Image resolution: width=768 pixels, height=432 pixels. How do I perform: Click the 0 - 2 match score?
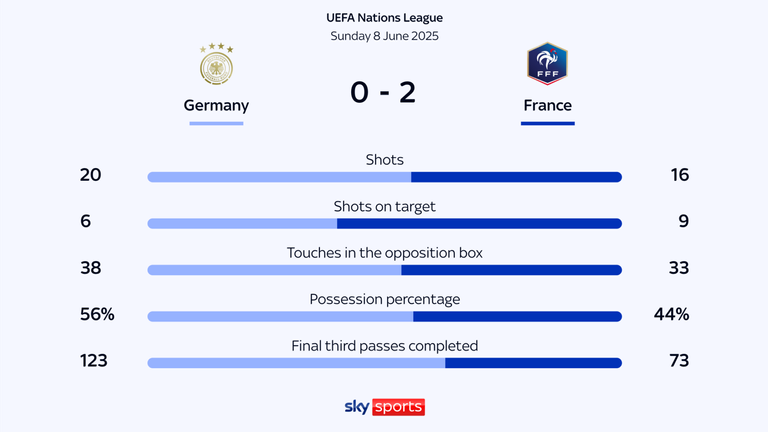click(x=384, y=92)
